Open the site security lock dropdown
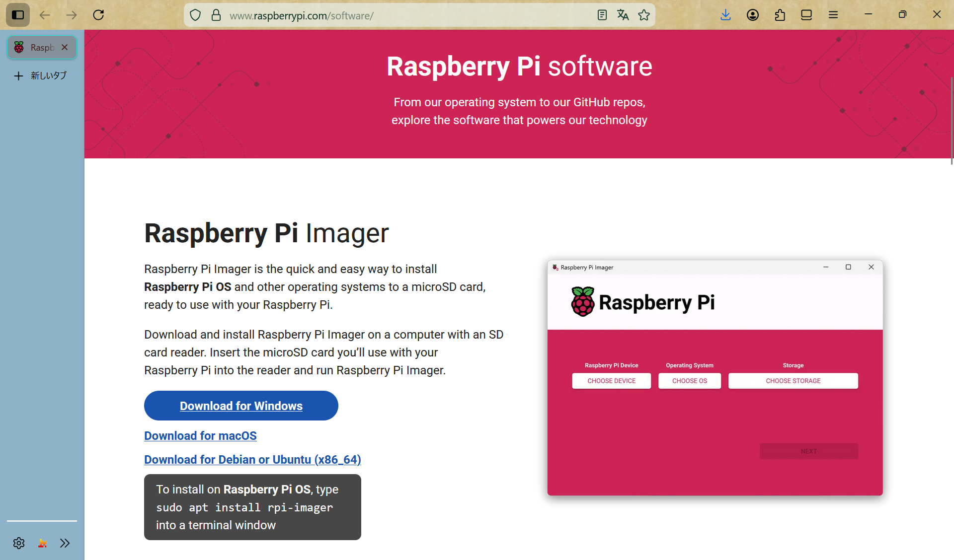Viewport: 954px width, 560px height. (216, 15)
